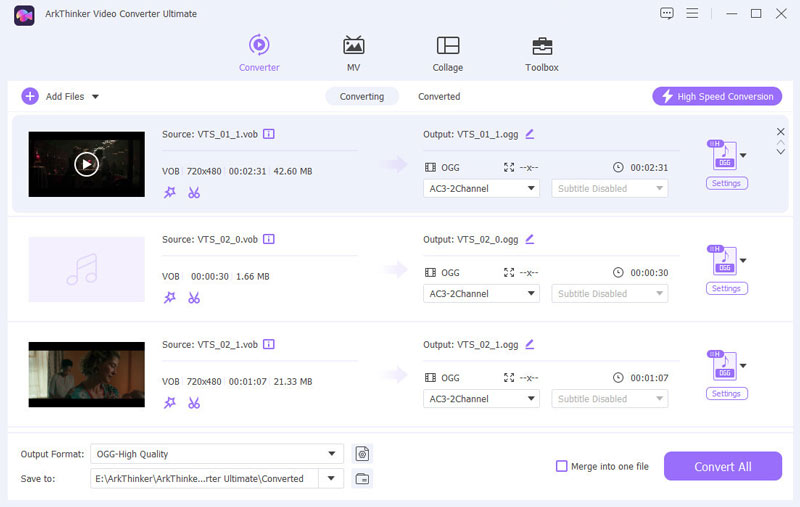Rename output VTS_02_1.ogg with pencil icon

click(x=530, y=344)
